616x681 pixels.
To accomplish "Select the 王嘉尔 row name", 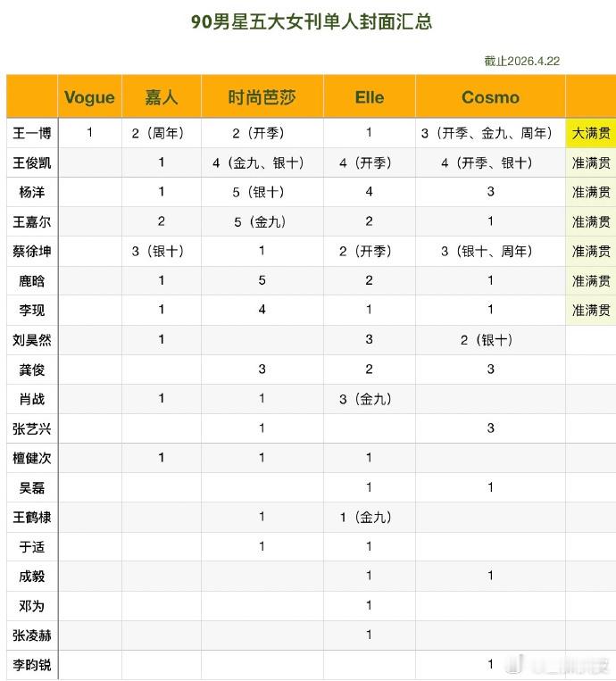I will pyautogui.click(x=32, y=221).
